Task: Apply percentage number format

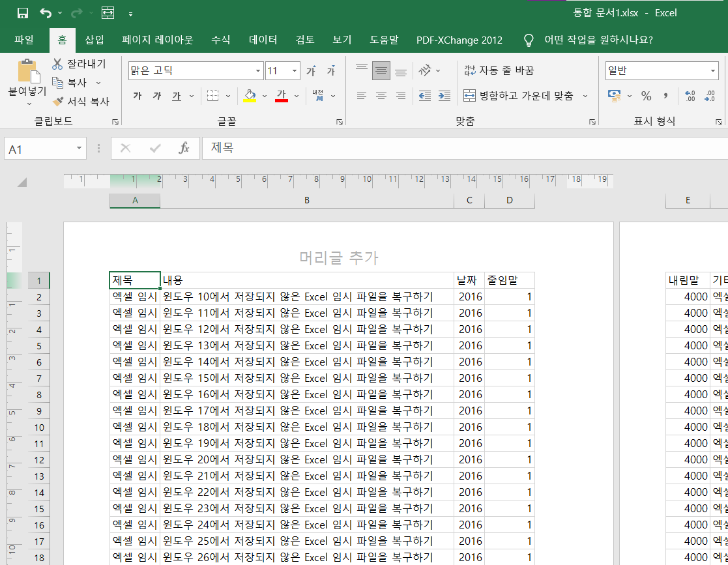Action: click(x=645, y=96)
